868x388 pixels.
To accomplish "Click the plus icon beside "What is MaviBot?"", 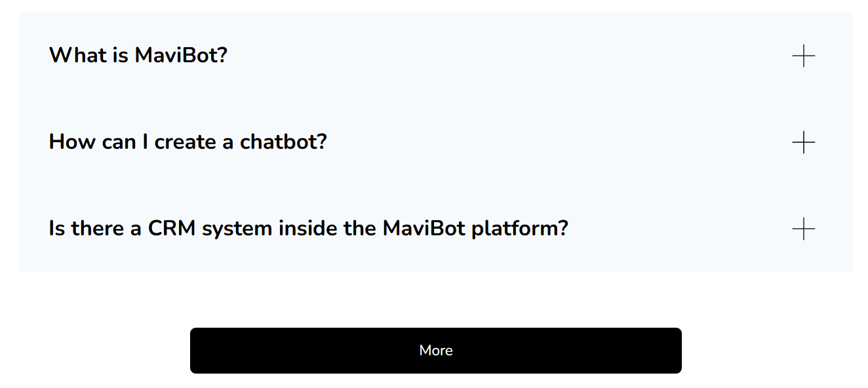I will 803,56.
